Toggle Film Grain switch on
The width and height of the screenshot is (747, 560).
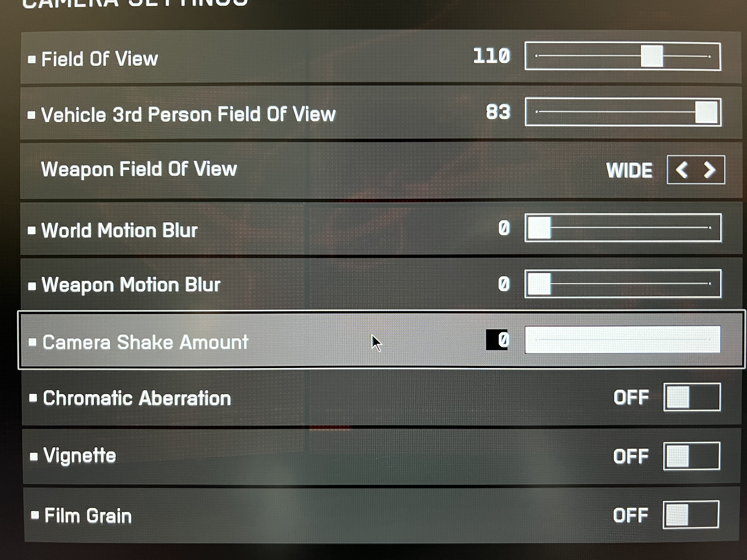[691, 515]
